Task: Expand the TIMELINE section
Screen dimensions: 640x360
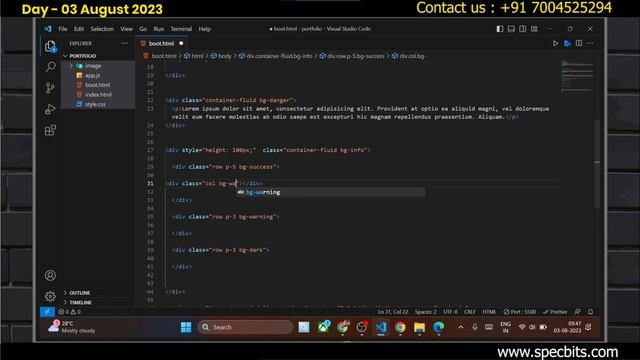Action: coord(80,302)
